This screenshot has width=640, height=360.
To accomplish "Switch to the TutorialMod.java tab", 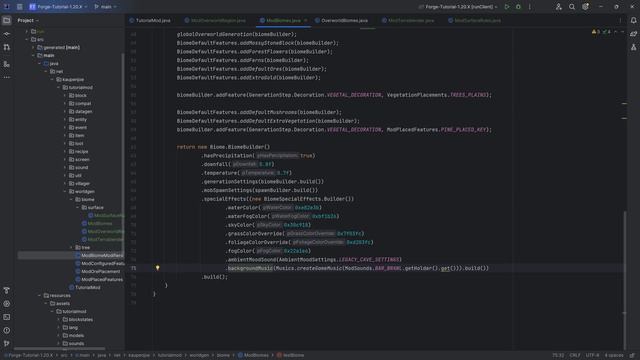I will pos(150,20).
